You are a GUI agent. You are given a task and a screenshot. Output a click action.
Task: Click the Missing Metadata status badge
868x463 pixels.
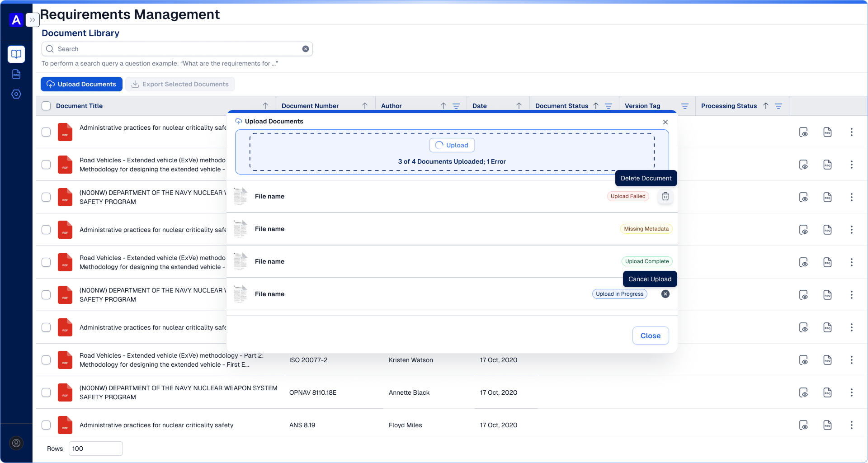(x=646, y=229)
